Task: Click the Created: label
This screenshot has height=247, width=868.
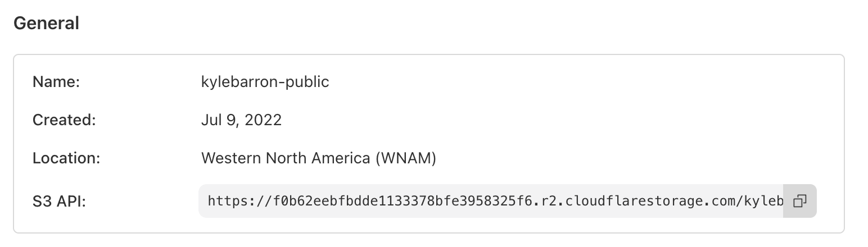Action: click(x=65, y=120)
